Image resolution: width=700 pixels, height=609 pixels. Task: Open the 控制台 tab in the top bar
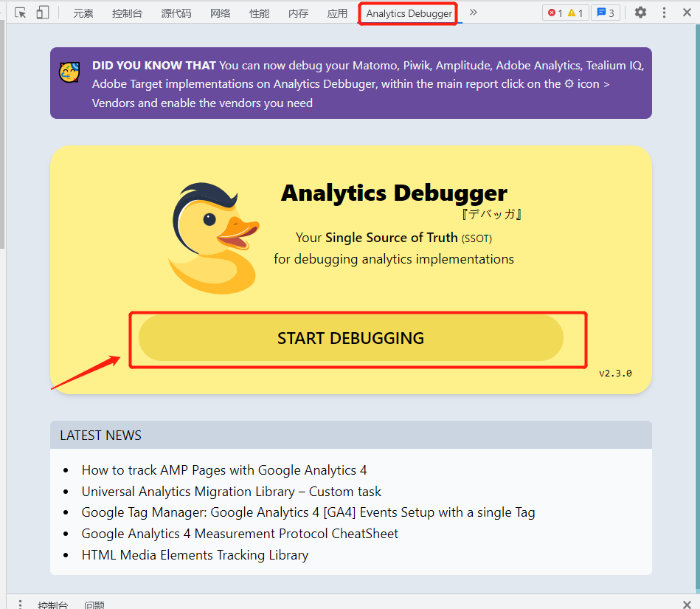[127, 13]
